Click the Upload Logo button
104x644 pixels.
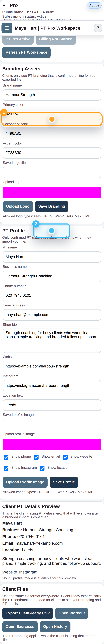tap(18, 206)
